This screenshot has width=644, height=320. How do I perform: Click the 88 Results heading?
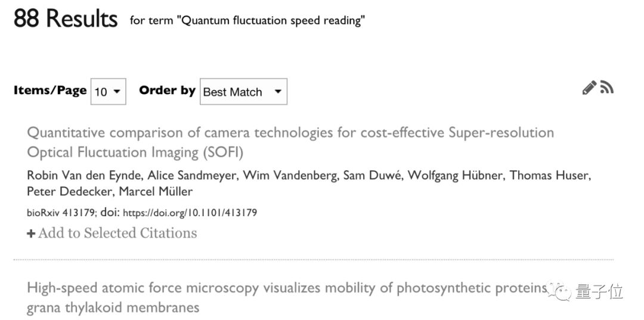[x=66, y=19]
